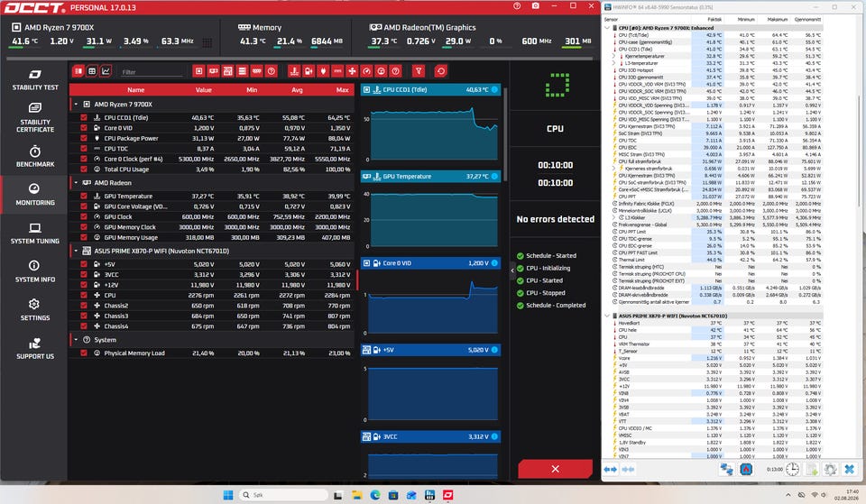The height and width of the screenshot is (504, 866).
Task: Open OCCT help icon in title bar
Action: coord(517,6)
